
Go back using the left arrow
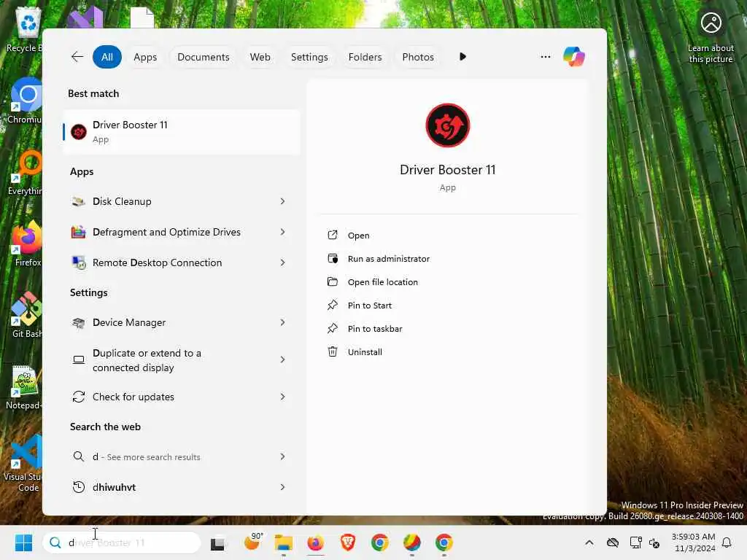pos(77,57)
